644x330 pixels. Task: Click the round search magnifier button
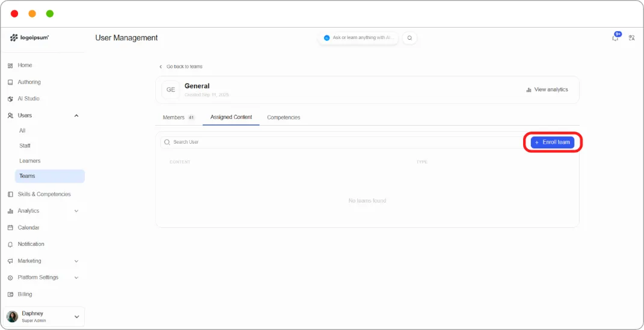(x=409, y=38)
